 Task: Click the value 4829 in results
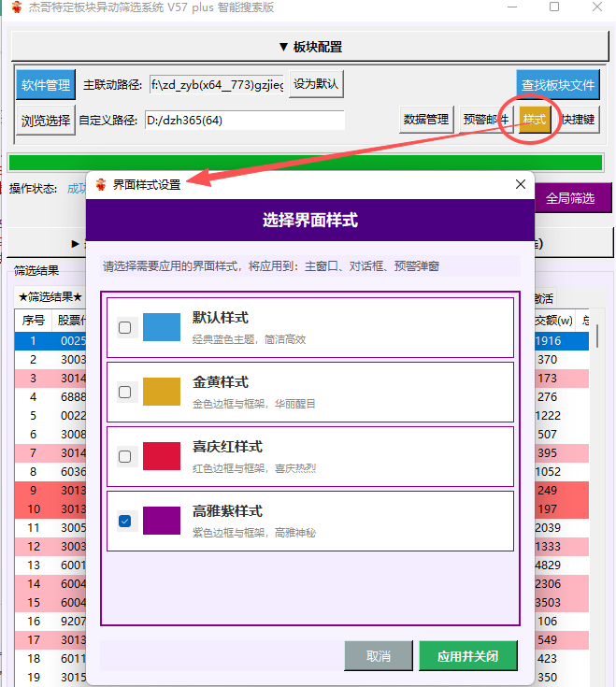click(548, 565)
